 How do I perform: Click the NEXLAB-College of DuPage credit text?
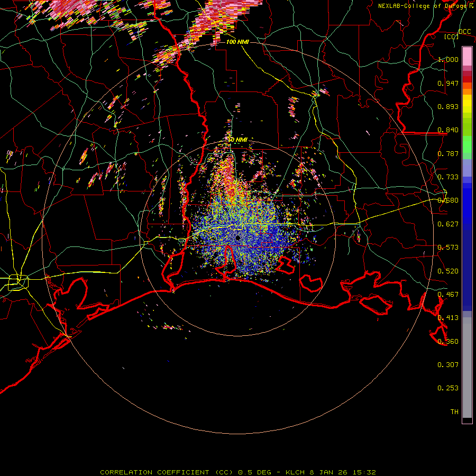425,6
